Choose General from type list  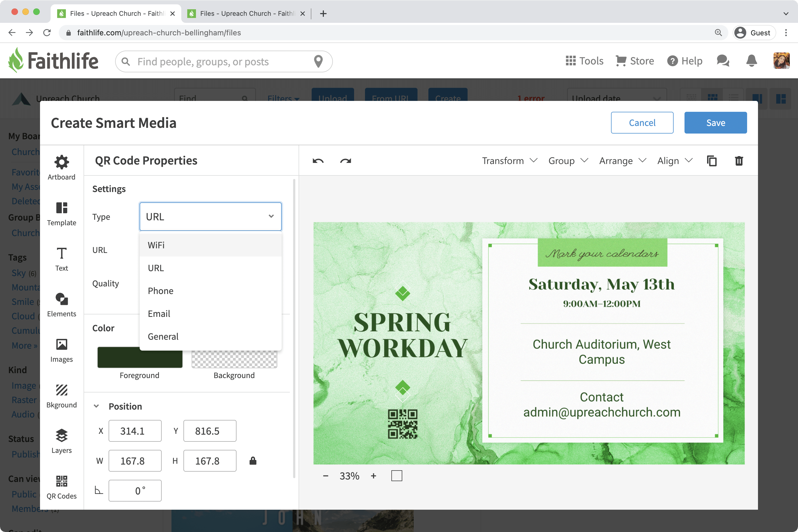(210, 336)
